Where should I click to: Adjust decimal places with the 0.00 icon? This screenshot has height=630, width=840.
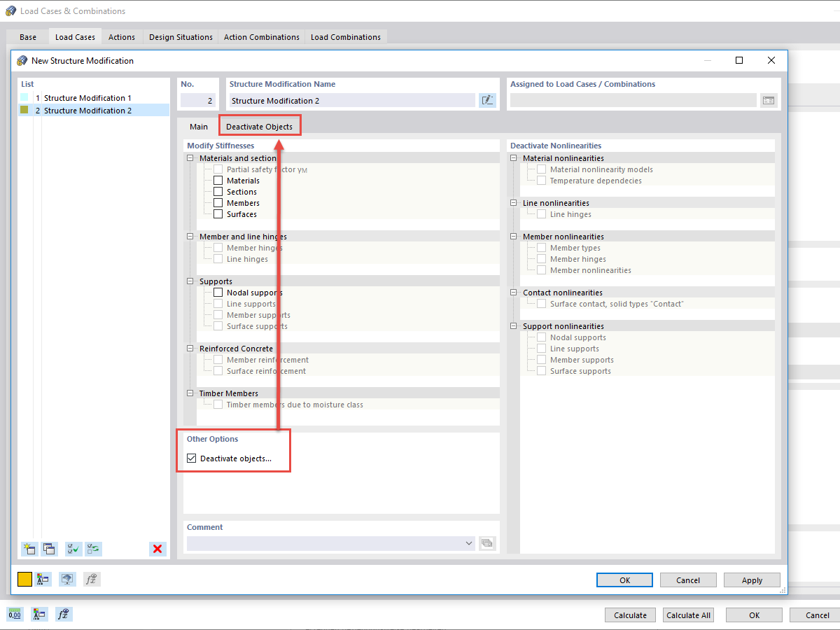[14, 614]
